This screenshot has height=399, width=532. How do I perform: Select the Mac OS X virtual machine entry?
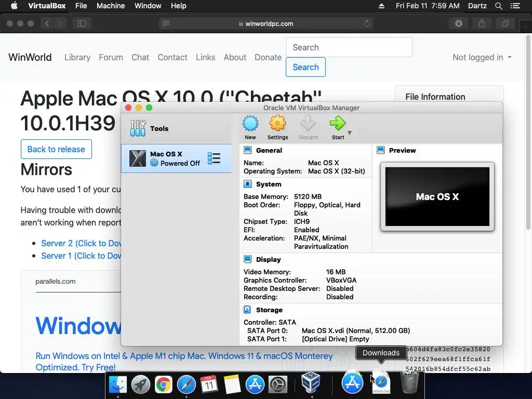[176, 158]
